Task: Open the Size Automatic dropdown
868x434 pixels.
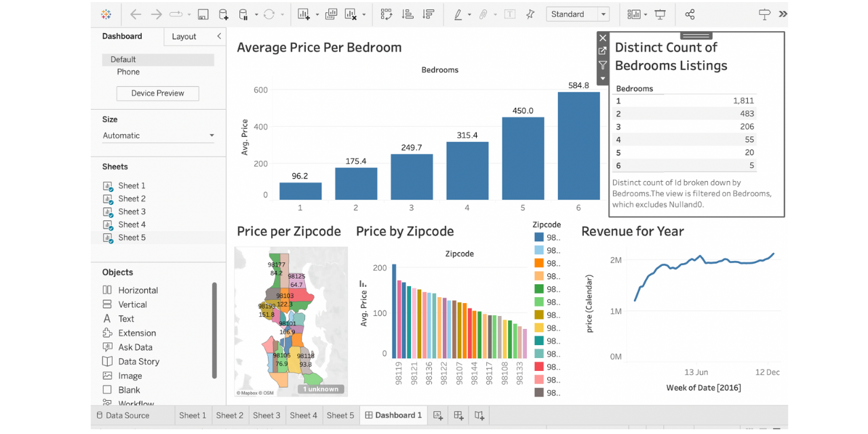Action: click(x=158, y=136)
